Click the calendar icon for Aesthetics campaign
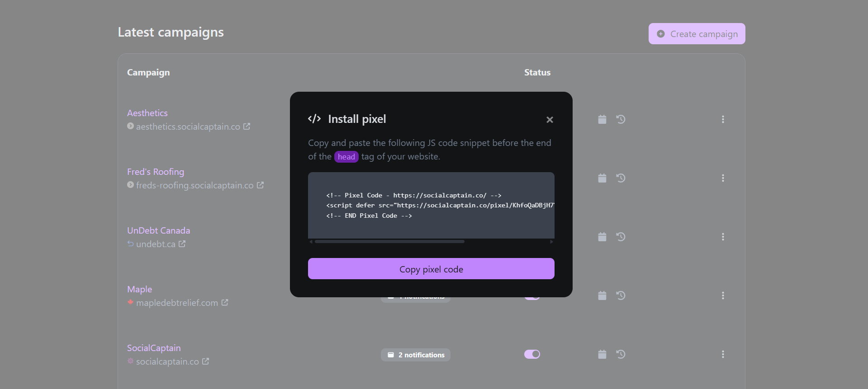Image resolution: width=868 pixels, height=389 pixels. (602, 119)
